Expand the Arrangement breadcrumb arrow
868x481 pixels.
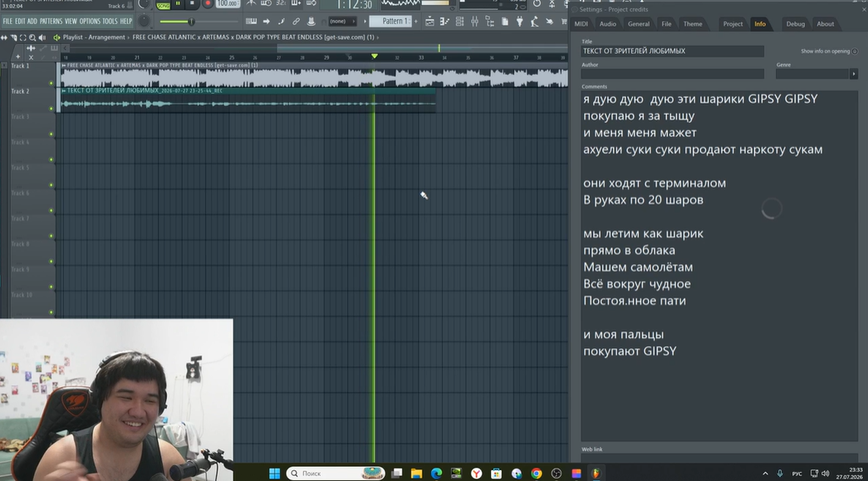pyautogui.click(x=129, y=37)
